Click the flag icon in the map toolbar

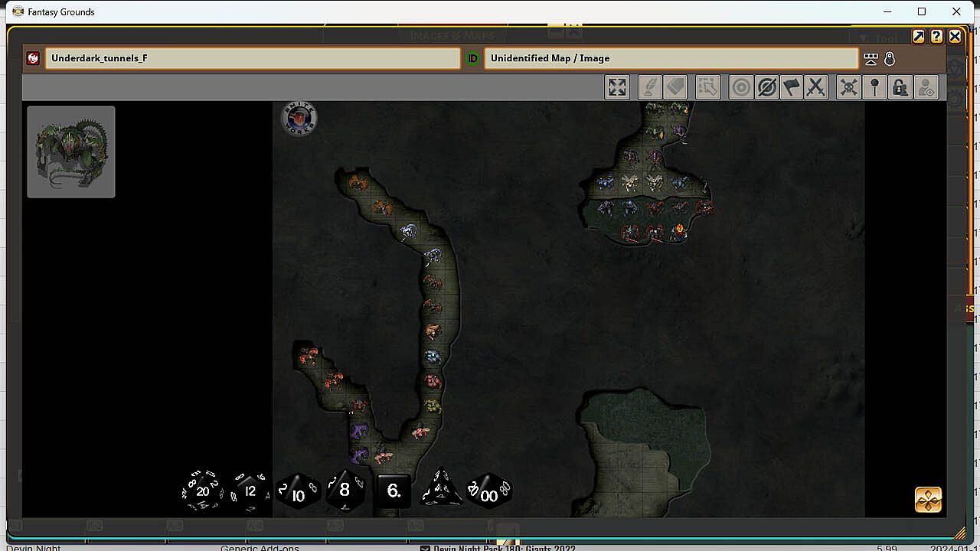point(792,87)
